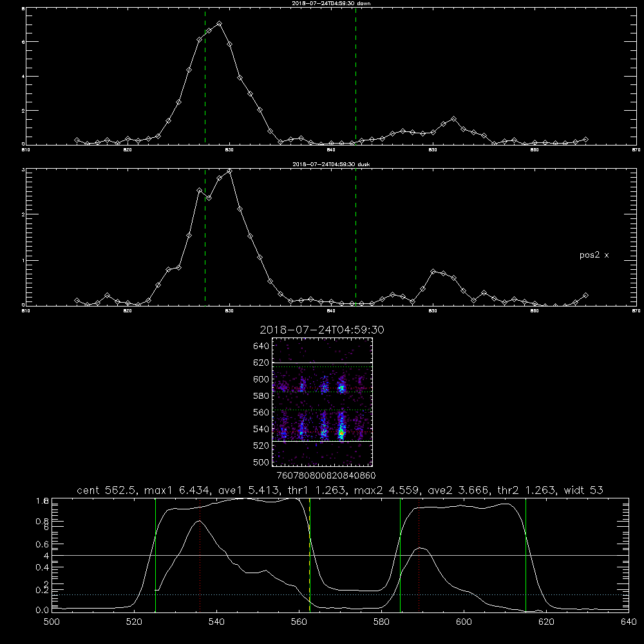Click the 'pos2 x' annotation label

(594, 255)
